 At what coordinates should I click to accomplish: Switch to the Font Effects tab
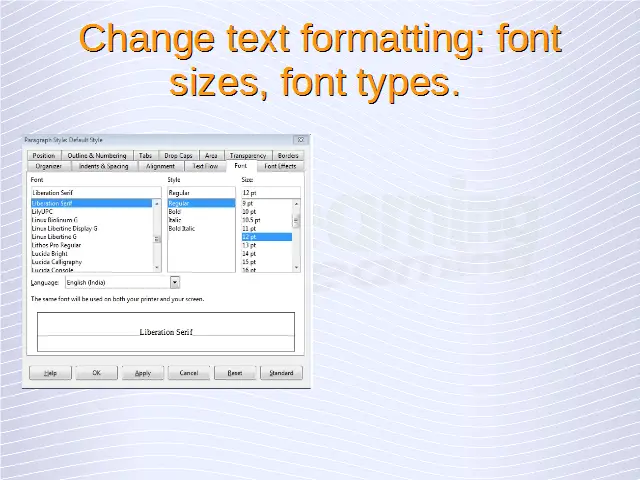[280, 166]
